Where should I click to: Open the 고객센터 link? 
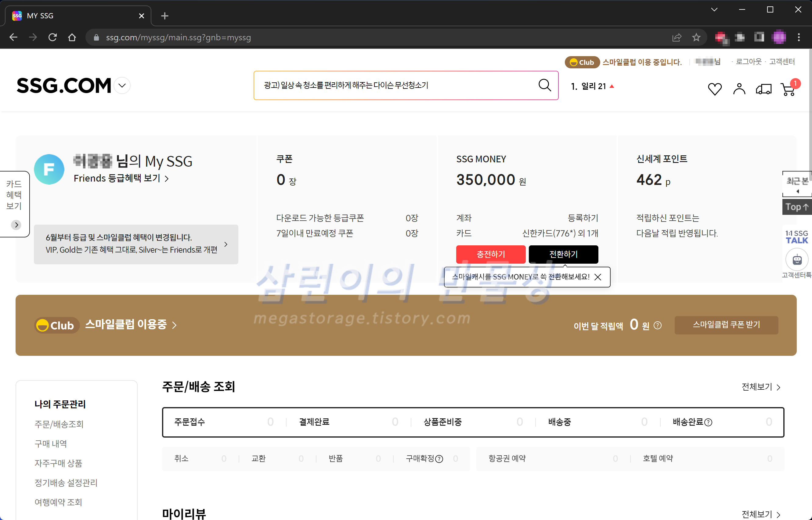coord(782,61)
